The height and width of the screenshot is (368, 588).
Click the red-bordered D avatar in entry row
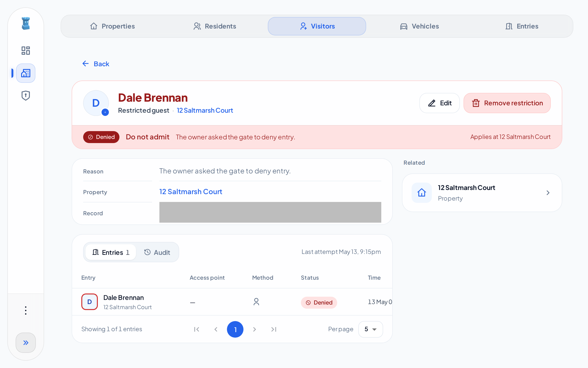click(90, 302)
